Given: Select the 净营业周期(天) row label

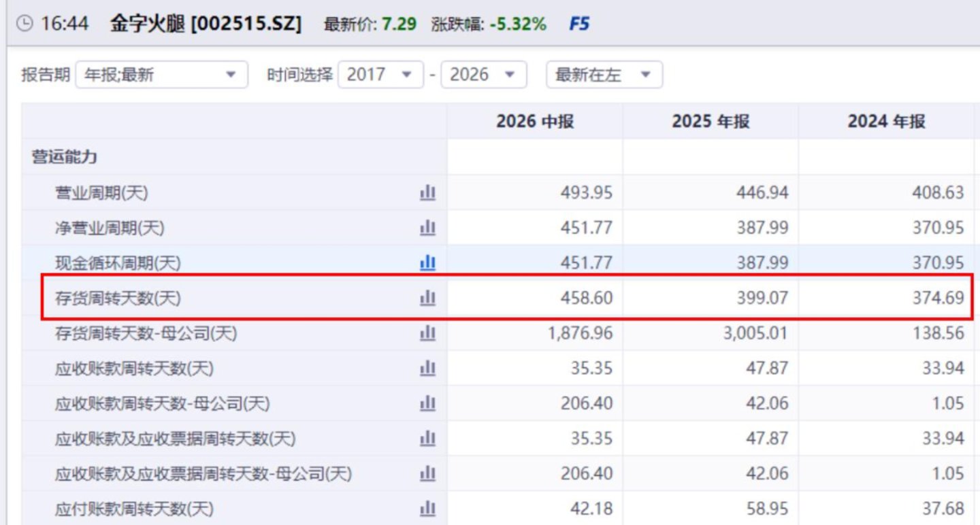Looking at the screenshot, I should click(110, 228).
